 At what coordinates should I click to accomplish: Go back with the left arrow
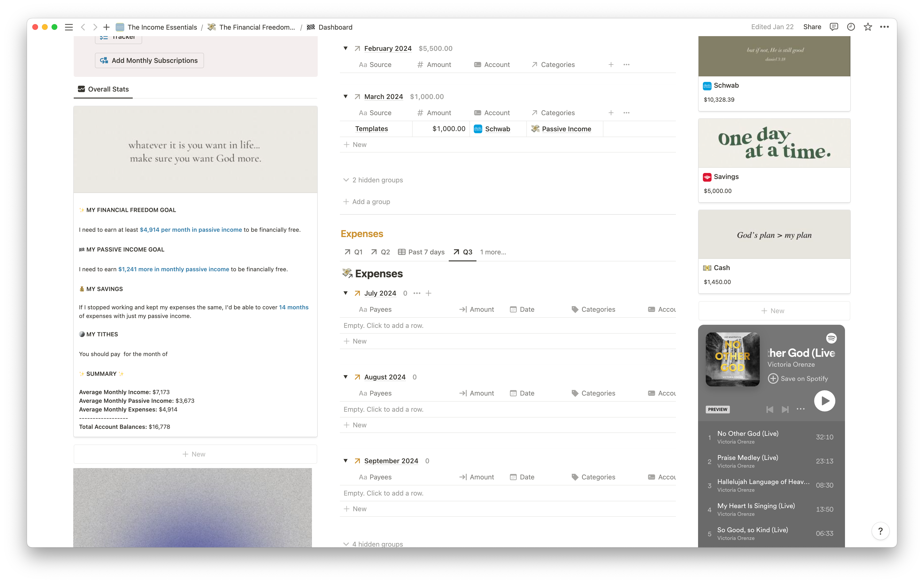point(83,27)
